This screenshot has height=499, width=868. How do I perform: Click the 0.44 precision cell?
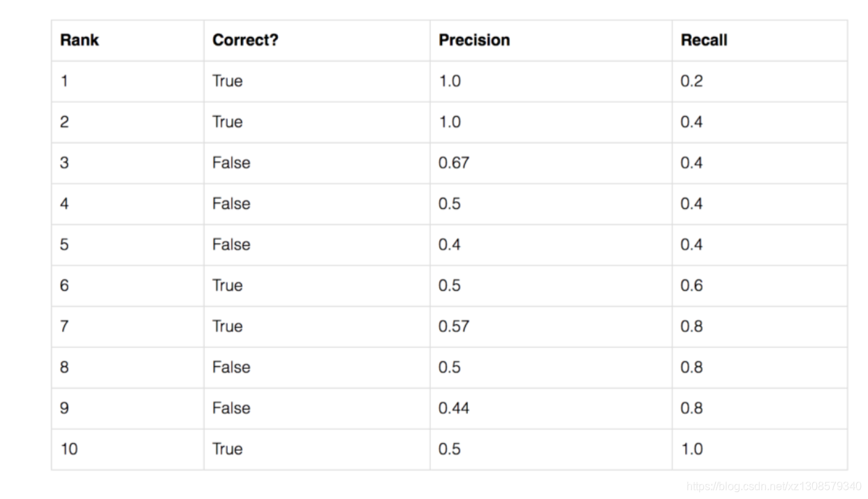pos(454,408)
